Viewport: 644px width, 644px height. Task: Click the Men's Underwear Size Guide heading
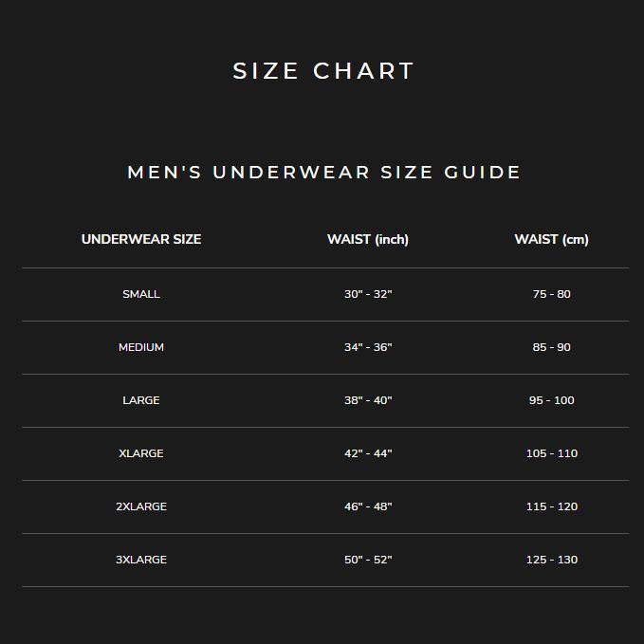324,172
